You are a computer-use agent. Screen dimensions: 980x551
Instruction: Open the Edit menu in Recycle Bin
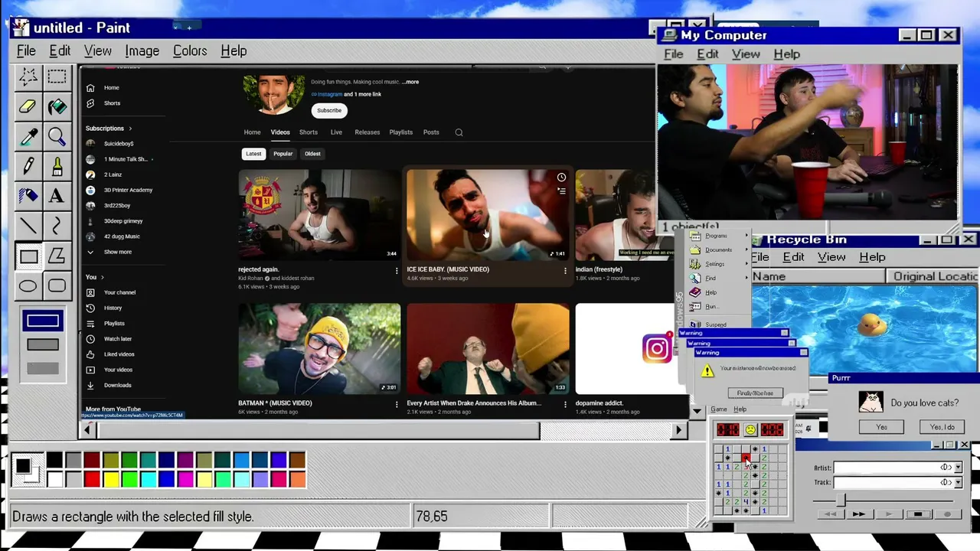coord(793,257)
